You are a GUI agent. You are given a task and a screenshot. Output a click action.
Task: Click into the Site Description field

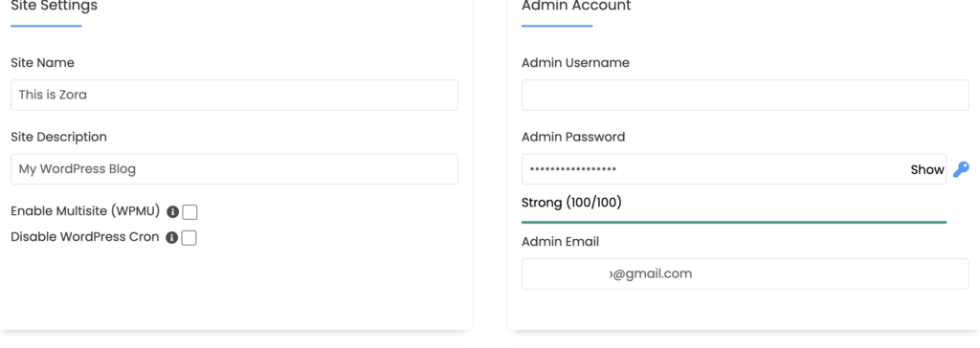coord(234,168)
